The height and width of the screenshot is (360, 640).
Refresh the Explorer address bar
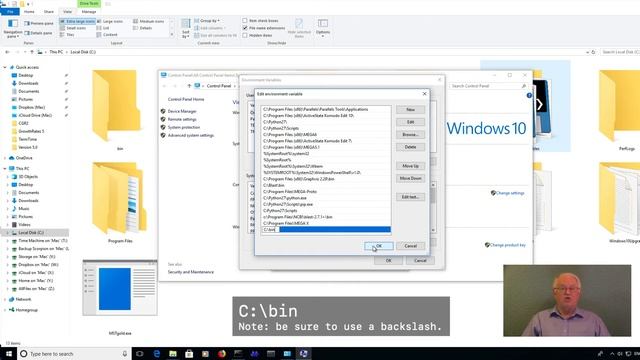click(593, 52)
